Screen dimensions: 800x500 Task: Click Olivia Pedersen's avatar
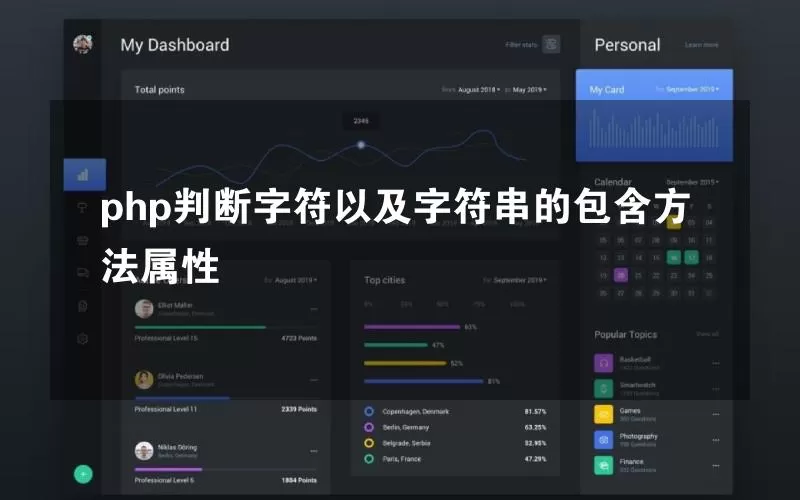[144, 380]
